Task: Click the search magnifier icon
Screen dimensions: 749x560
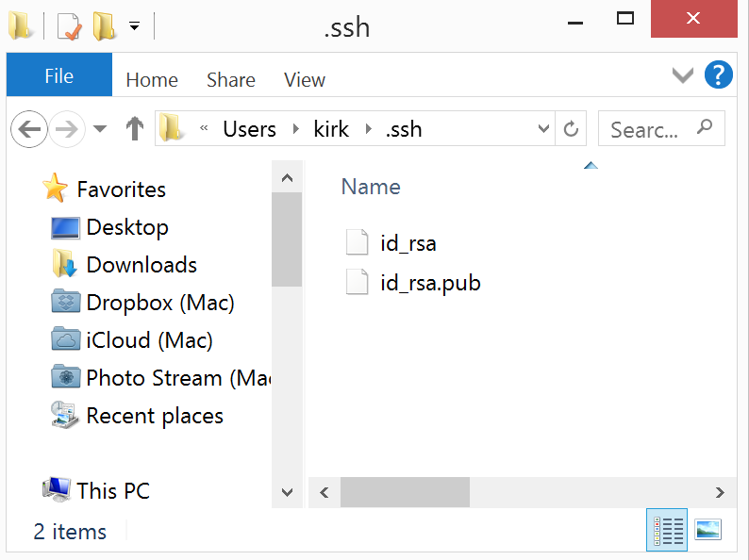Action: tap(704, 127)
